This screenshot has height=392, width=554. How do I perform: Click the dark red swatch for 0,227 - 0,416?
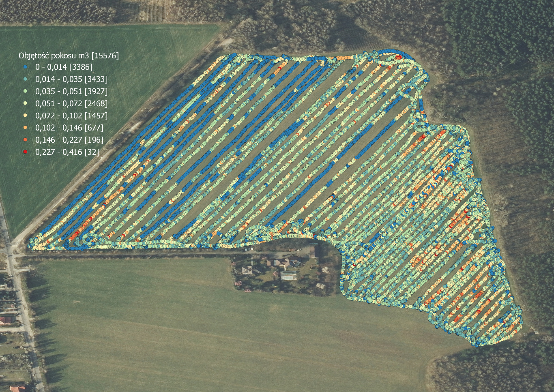pyautogui.click(x=25, y=152)
